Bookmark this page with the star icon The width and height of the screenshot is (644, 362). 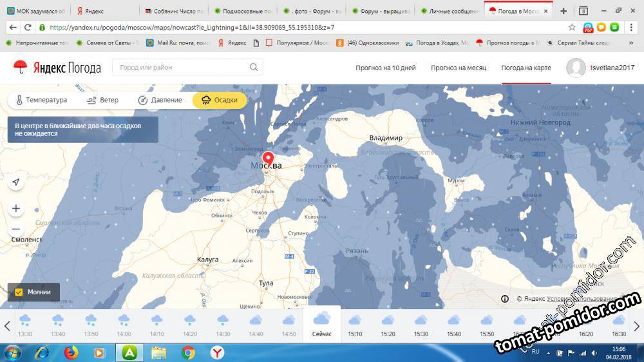tap(572, 27)
